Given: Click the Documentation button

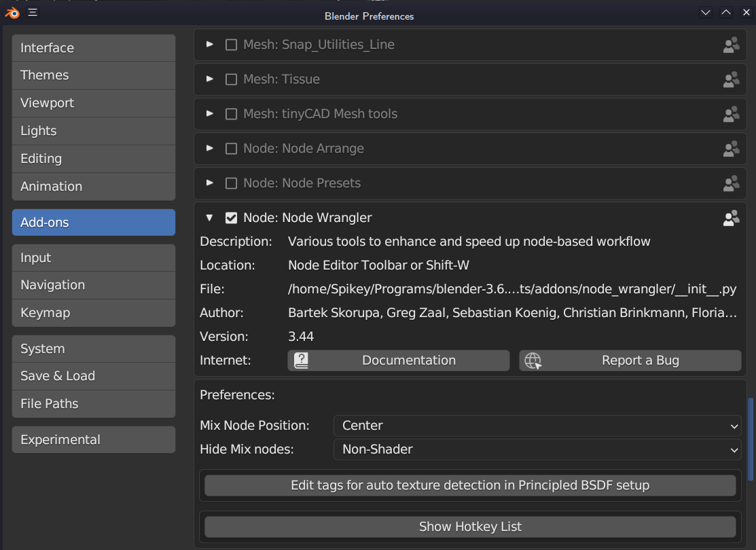Looking at the screenshot, I should click(399, 361).
